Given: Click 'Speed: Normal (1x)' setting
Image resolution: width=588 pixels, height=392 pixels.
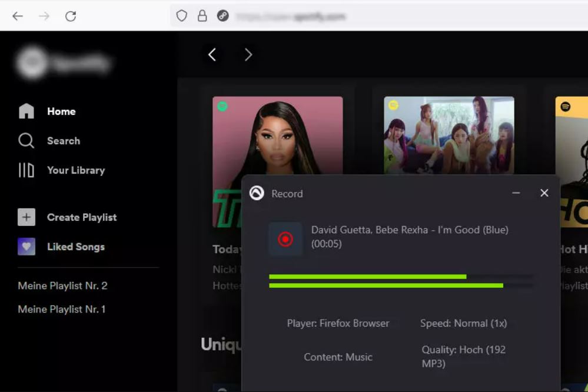Looking at the screenshot, I should click(x=463, y=323).
